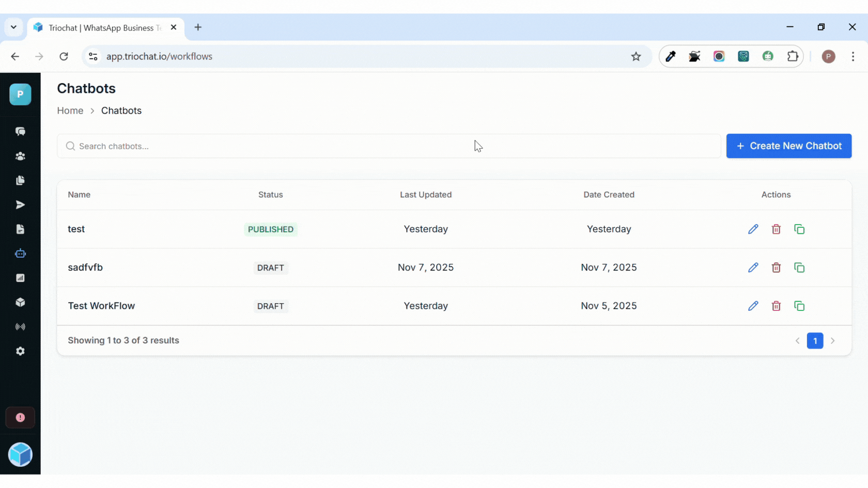Open the next page chevron in pagination
Viewport: 868px width, 488px height.
(x=832, y=341)
